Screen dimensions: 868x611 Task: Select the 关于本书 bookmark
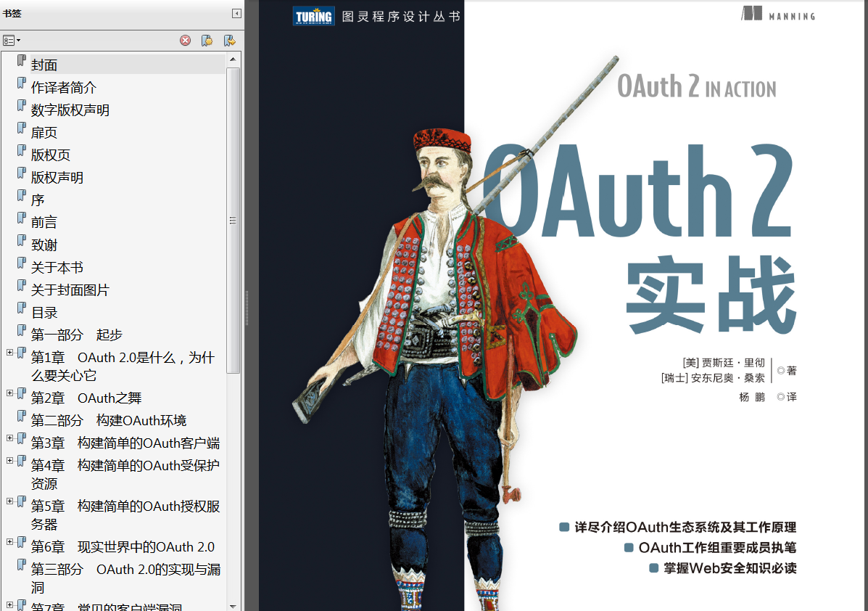57,268
